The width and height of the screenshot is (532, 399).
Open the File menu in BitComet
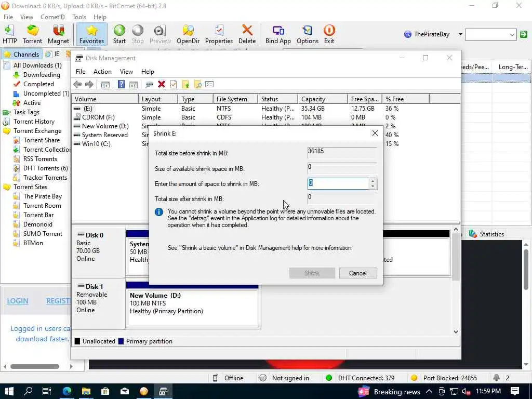(x=8, y=17)
